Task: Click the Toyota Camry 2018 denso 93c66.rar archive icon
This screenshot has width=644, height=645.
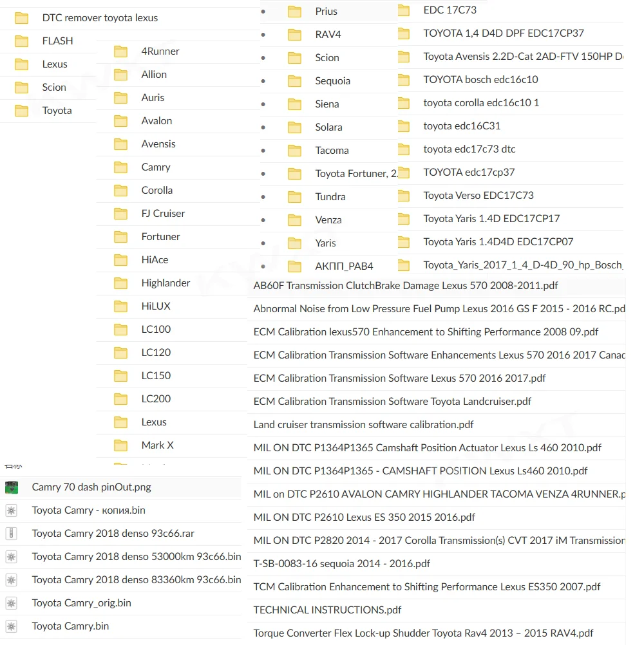Action: 12,534
